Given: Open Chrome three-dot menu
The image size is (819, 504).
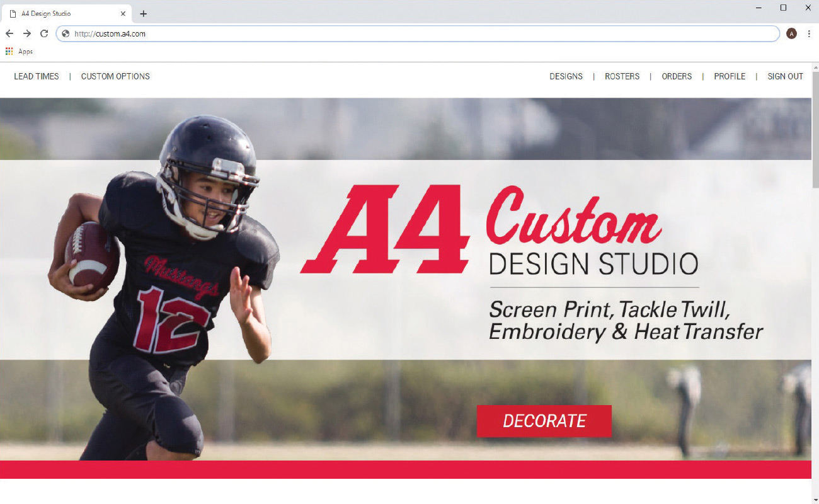Looking at the screenshot, I should click(x=809, y=34).
